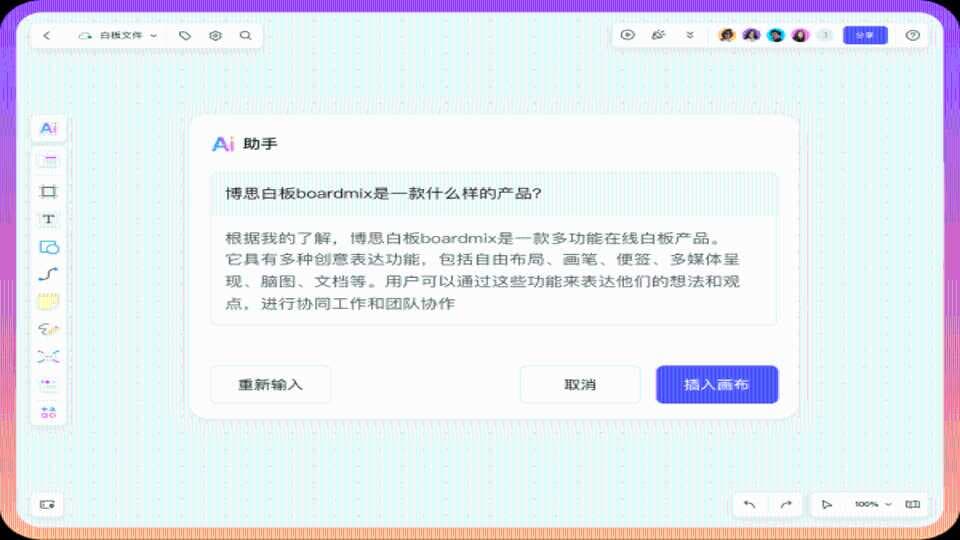
Task: Open the 100% zoom level dropdown
Action: click(x=873, y=504)
